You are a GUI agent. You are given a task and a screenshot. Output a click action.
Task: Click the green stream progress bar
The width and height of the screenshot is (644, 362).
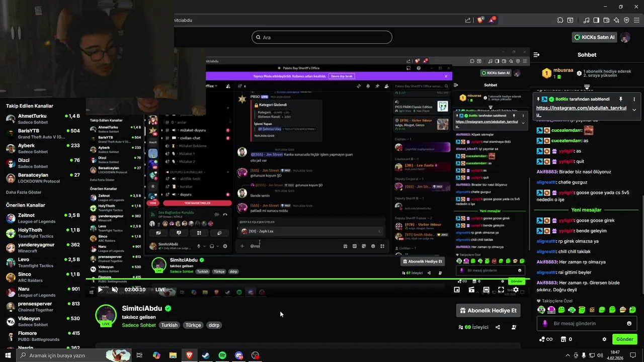[x=307, y=279]
